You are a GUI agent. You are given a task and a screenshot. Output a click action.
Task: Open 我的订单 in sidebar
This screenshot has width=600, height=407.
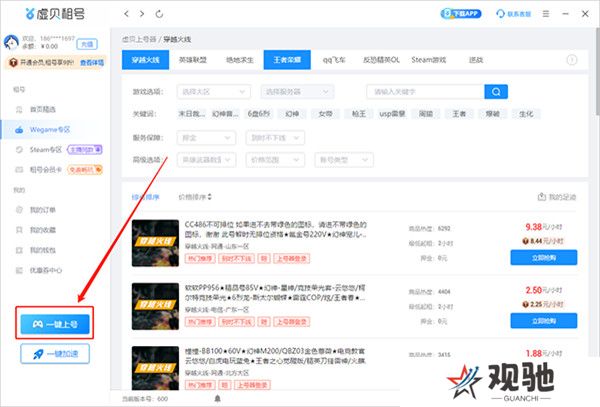coord(42,210)
